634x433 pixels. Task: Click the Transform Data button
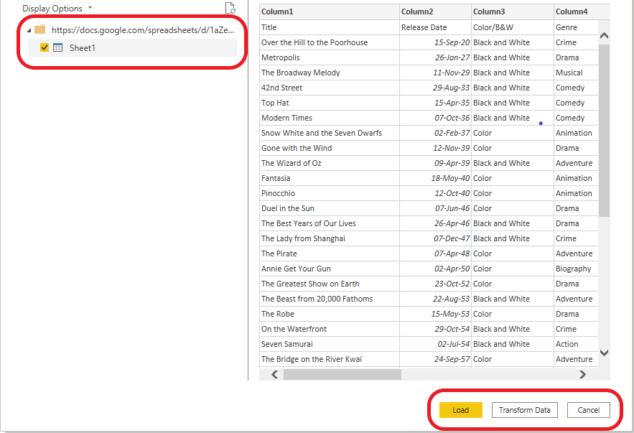tap(524, 410)
